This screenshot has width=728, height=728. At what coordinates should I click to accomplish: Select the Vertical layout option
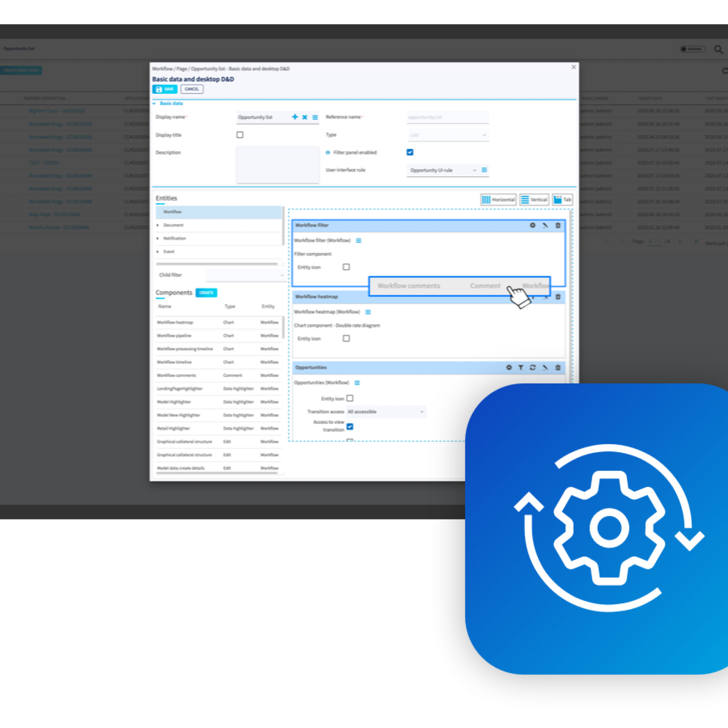(x=534, y=200)
